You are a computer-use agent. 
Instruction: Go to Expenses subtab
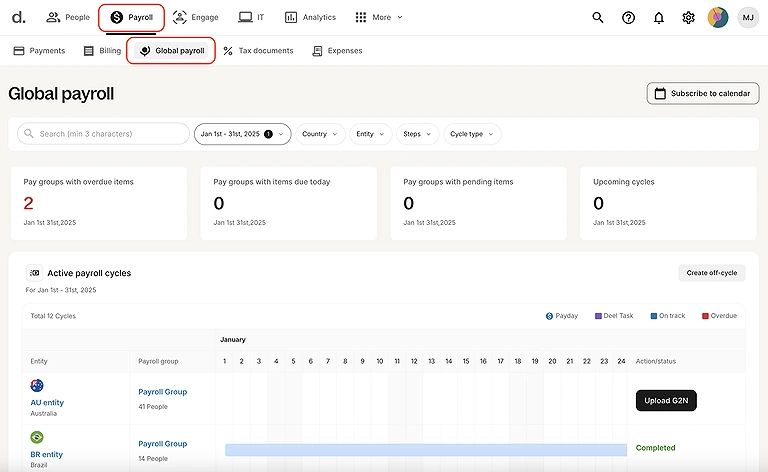tap(337, 50)
